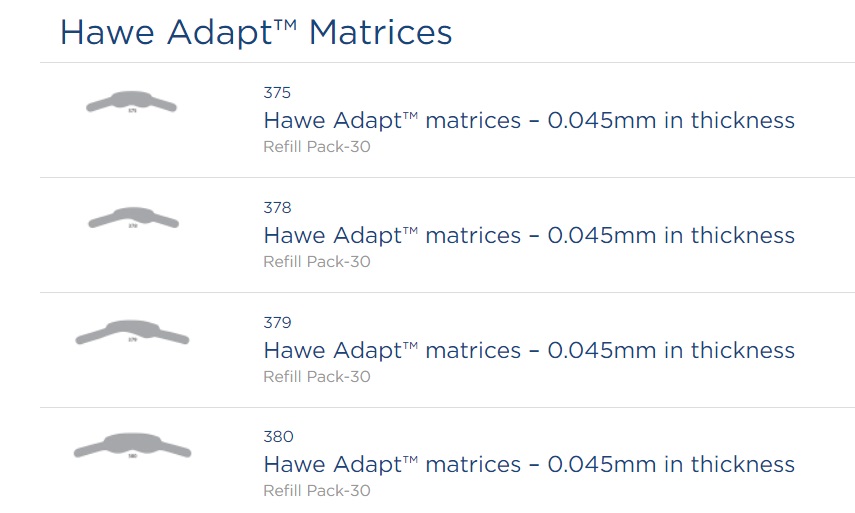Select product number 375
The height and width of the screenshot is (513, 855).
pos(277,93)
